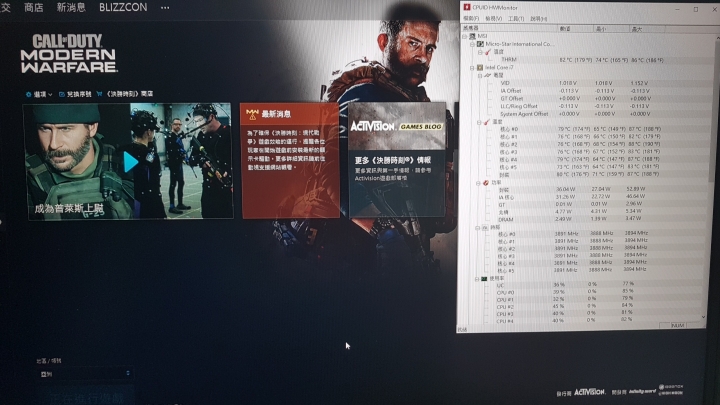The image size is (720, 405).
Task: Open the BLIZZCON tab
Action: tap(123, 7)
